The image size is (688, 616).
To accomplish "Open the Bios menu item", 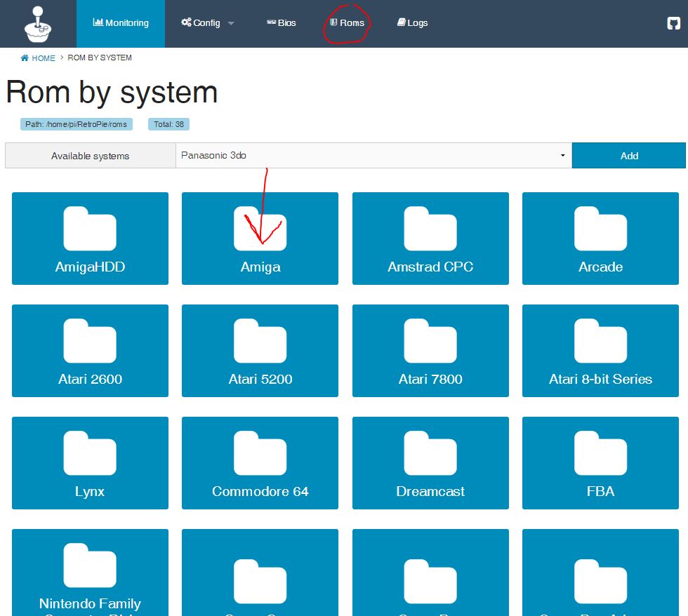I will pos(282,23).
